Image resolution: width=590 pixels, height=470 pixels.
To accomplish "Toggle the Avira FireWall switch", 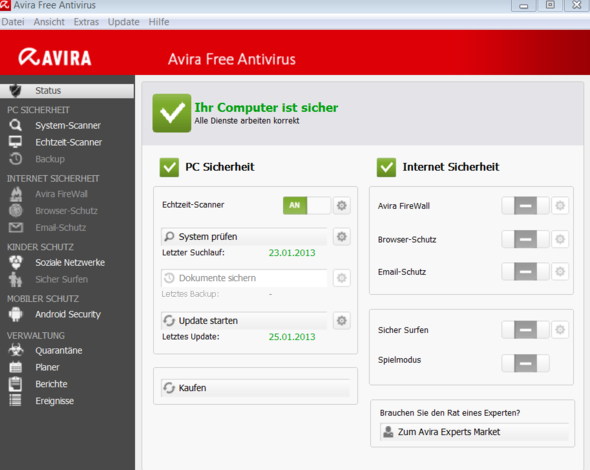I will tap(525, 205).
